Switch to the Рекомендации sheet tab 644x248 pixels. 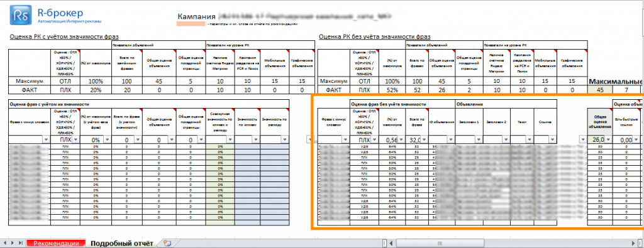point(56,243)
